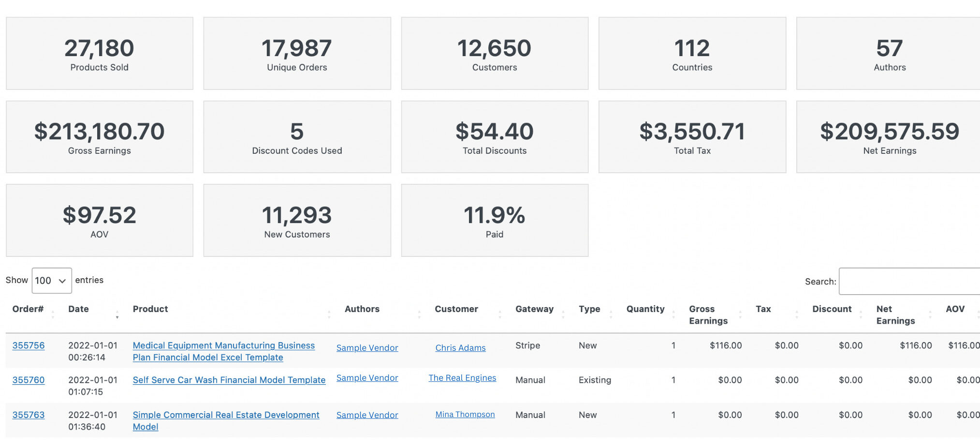Sort table by Gateway column header
The height and width of the screenshot is (448, 980).
tap(534, 309)
